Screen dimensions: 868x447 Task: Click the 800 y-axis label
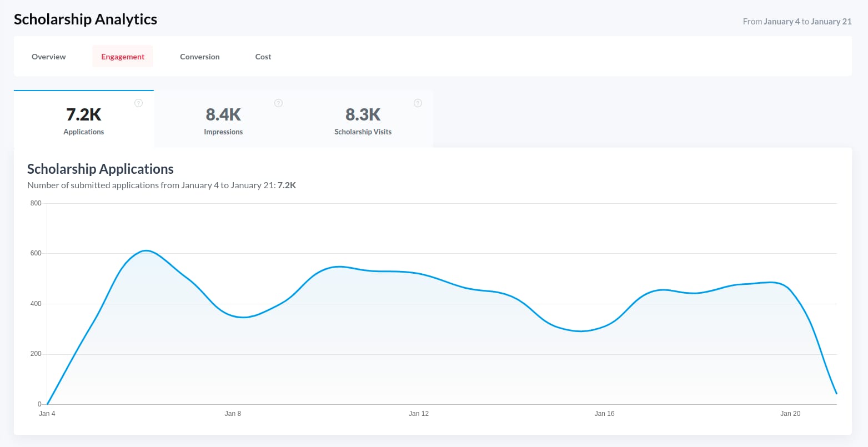click(36, 203)
